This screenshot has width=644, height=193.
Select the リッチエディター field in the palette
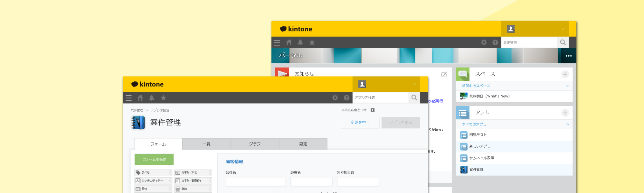[x=154, y=181]
